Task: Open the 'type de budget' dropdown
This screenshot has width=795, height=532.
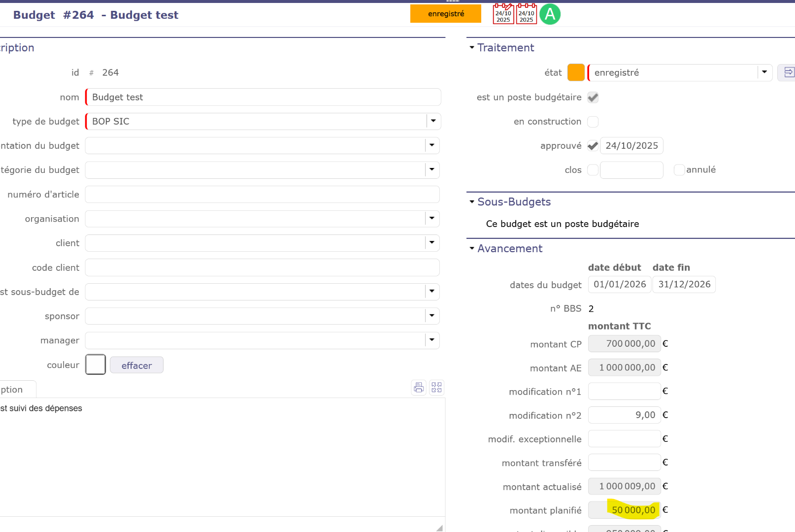Action: coord(433,121)
